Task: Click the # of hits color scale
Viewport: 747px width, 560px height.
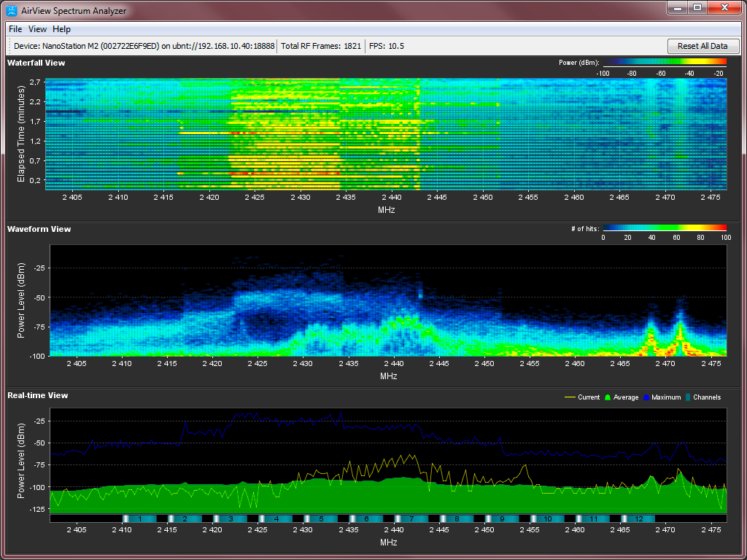Action: [x=665, y=228]
